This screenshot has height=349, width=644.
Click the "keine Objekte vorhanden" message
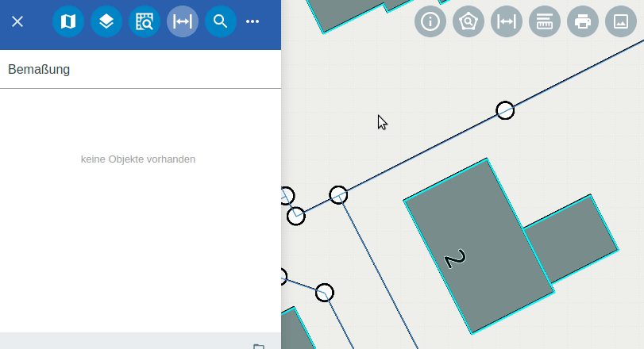(x=138, y=159)
